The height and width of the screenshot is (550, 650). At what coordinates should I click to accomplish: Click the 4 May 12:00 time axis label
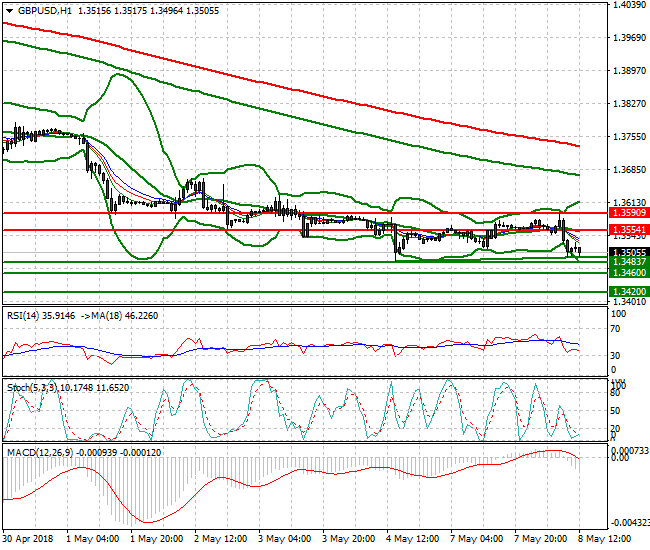[412, 539]
